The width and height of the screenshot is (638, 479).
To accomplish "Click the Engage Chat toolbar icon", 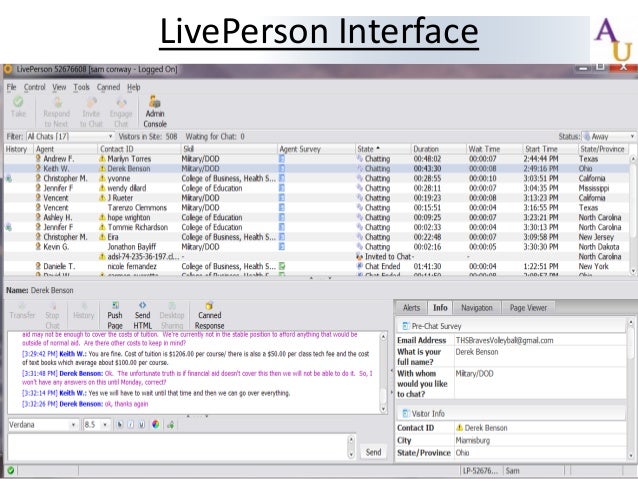I will click(x=121, y=112).
